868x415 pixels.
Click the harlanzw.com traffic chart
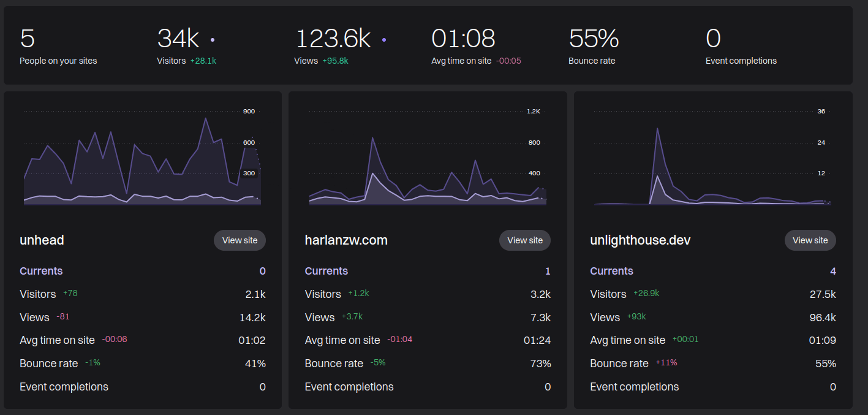(x=427, y=158)
